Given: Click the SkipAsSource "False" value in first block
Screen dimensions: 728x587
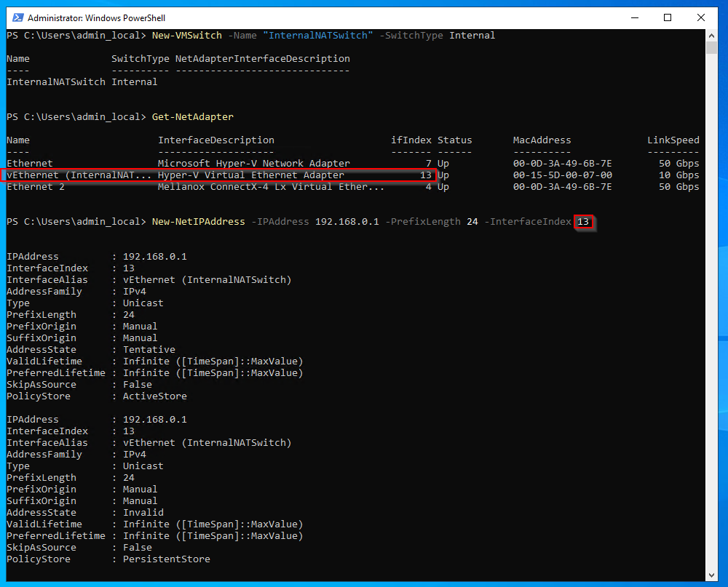Looking at the screenshot, I should [x=137, y=385].
